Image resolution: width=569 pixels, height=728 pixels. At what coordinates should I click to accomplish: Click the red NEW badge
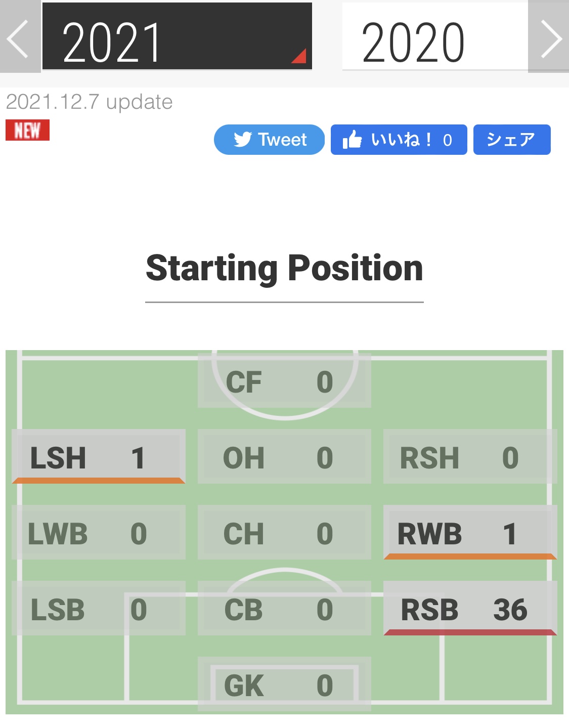[27, 130]
